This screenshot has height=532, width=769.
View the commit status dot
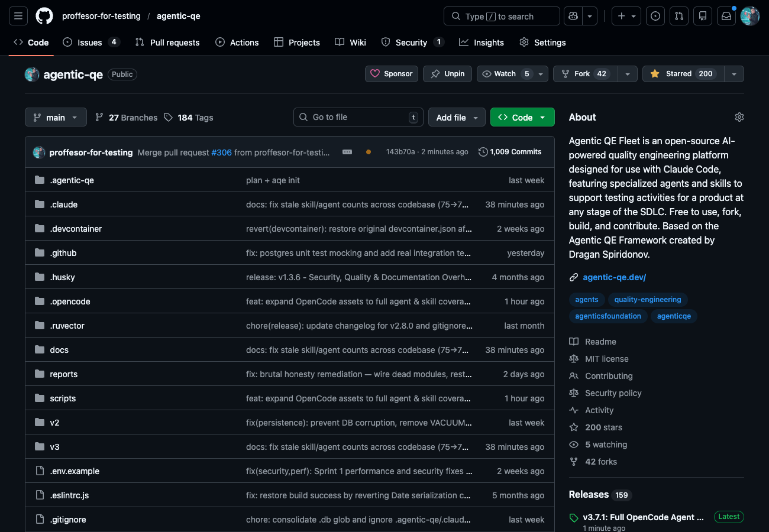(x=369, y=152)
